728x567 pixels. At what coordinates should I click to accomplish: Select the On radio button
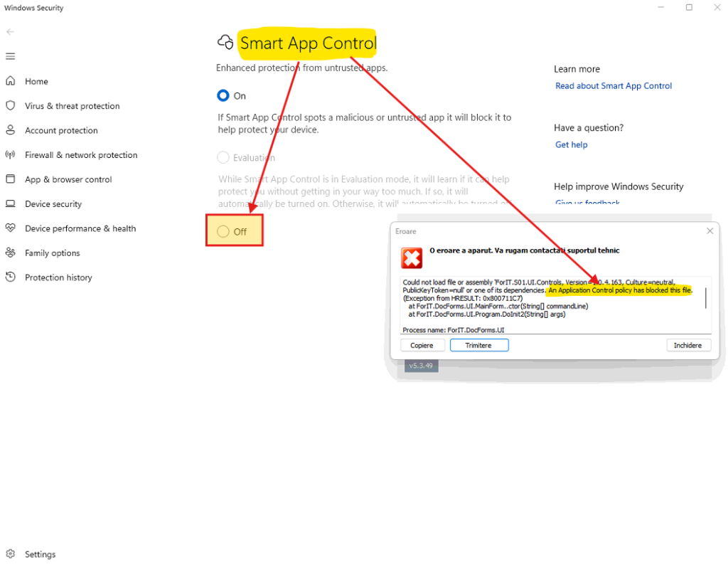click(223, 95)
